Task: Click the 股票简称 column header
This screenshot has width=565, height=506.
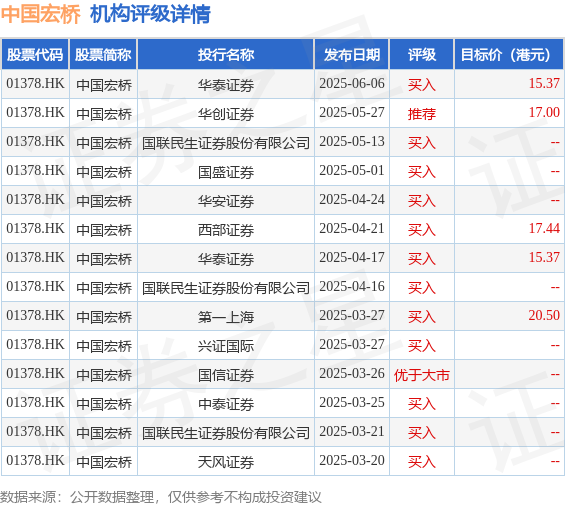Action: 103,54
